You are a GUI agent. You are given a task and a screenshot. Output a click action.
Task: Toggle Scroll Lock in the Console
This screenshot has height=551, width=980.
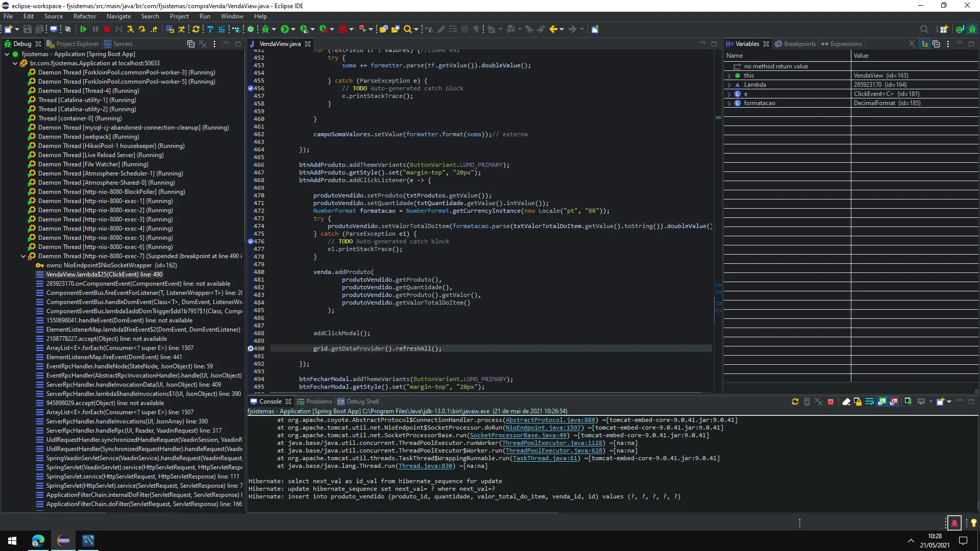[x=857, y=402]
